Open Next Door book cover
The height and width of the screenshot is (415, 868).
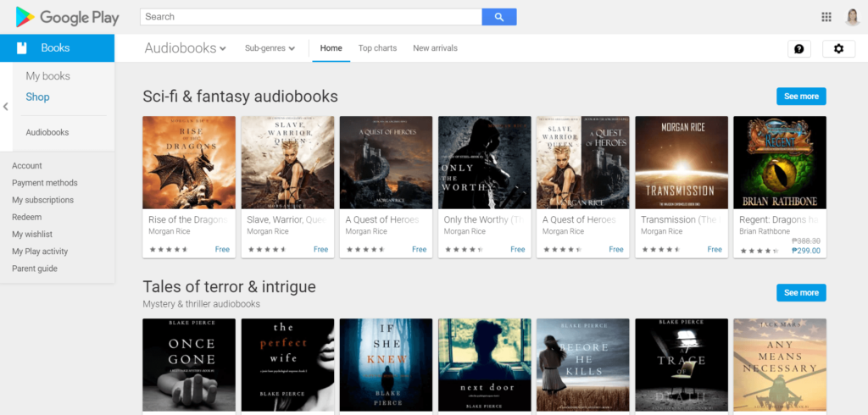(484, 365)
